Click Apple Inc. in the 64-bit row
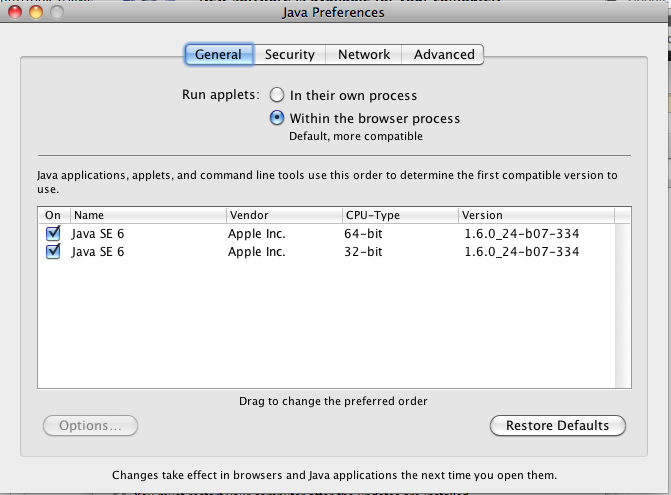Viewport: 671px width, 495px height. point(256,234)
